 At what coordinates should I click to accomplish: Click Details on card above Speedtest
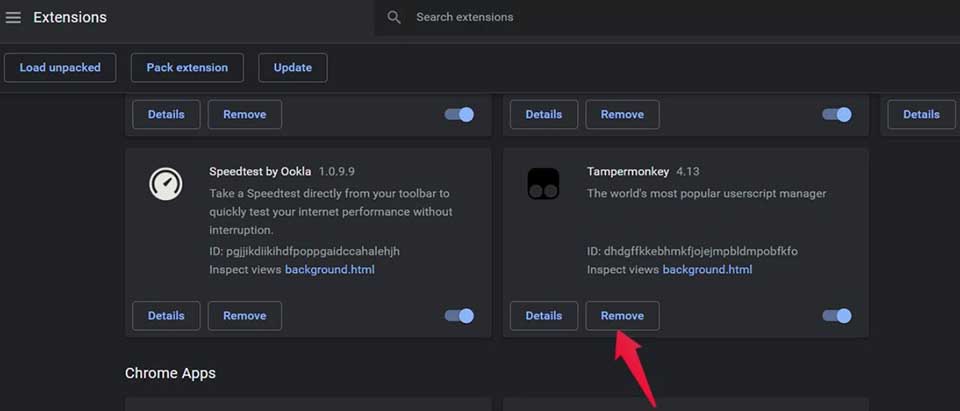tap(166, 115)
